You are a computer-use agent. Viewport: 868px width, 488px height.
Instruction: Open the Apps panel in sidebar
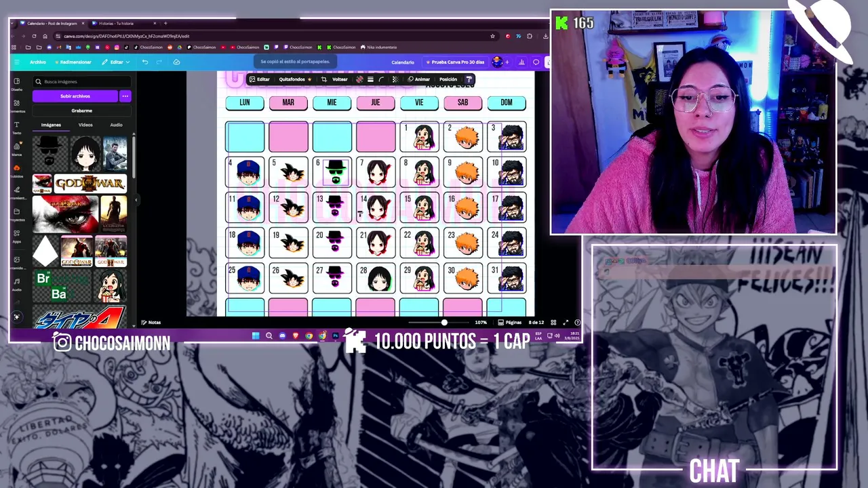[16, 235]
